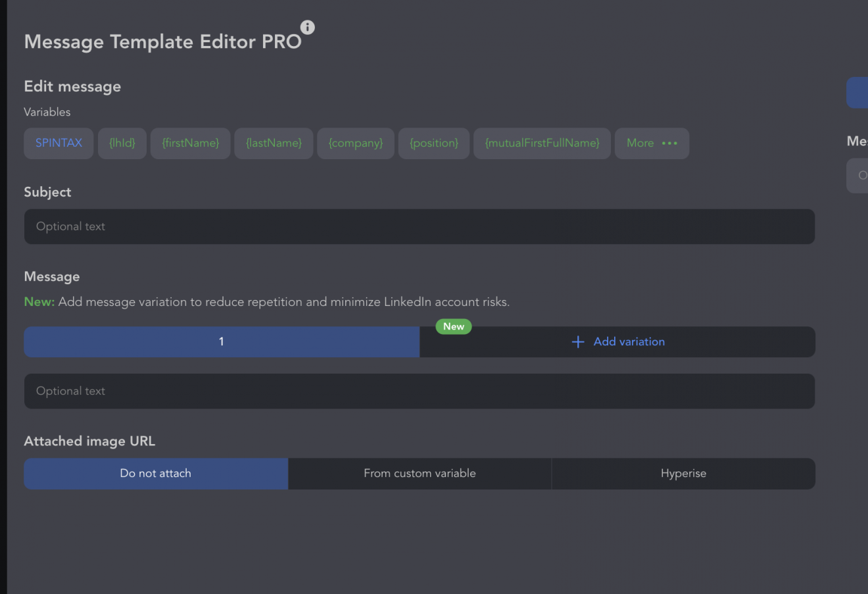
Task: Expand the More variables dropdown
Action: pyautogui.click(x=652, y=143)
